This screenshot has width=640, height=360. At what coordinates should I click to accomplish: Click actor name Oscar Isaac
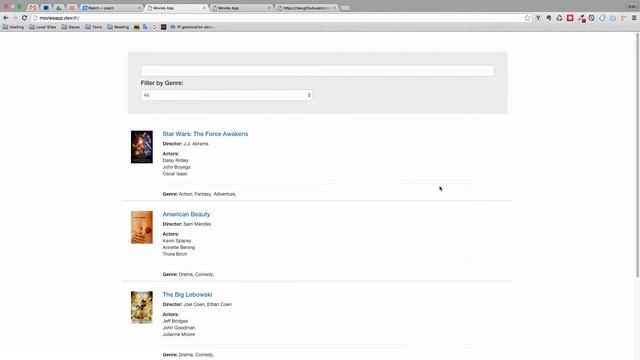[175, 174]
